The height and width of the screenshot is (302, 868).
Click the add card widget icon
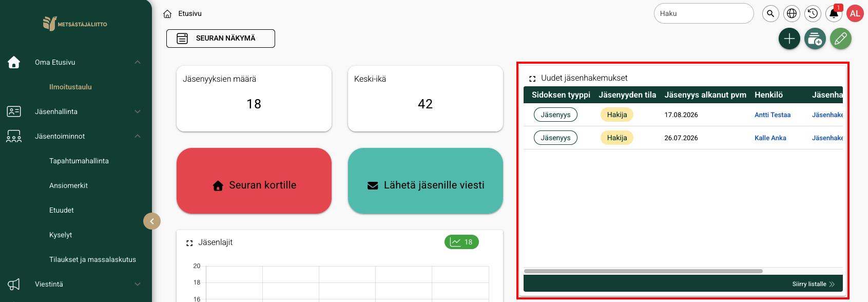coord(815,39)
